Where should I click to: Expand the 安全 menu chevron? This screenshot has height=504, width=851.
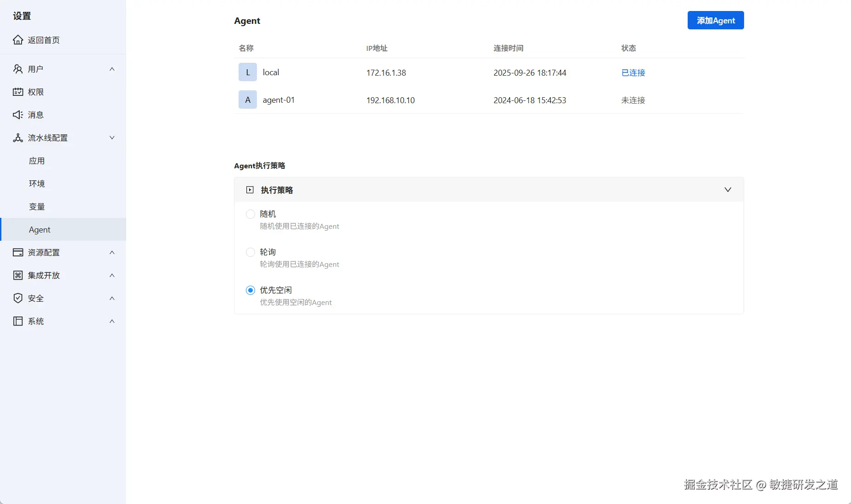point(112,298)
